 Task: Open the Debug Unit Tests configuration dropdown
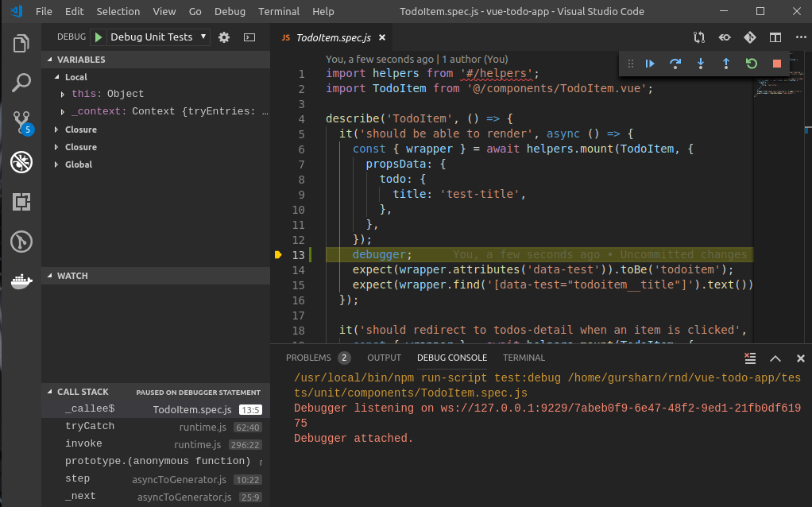click(157, 37)
